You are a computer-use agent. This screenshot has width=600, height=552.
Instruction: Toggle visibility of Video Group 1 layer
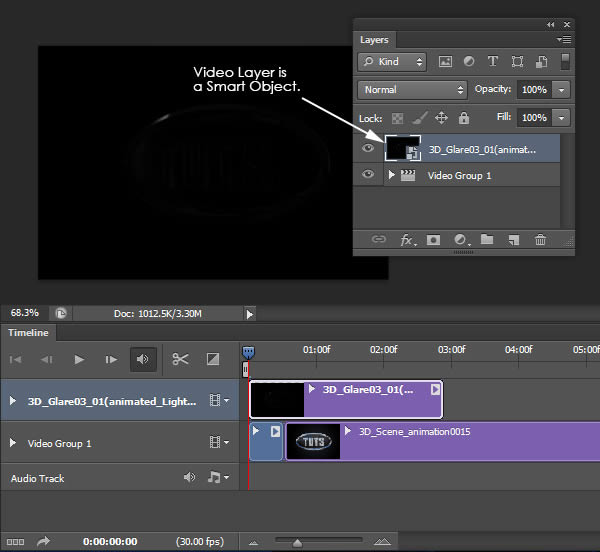click(x=368, y=174)
